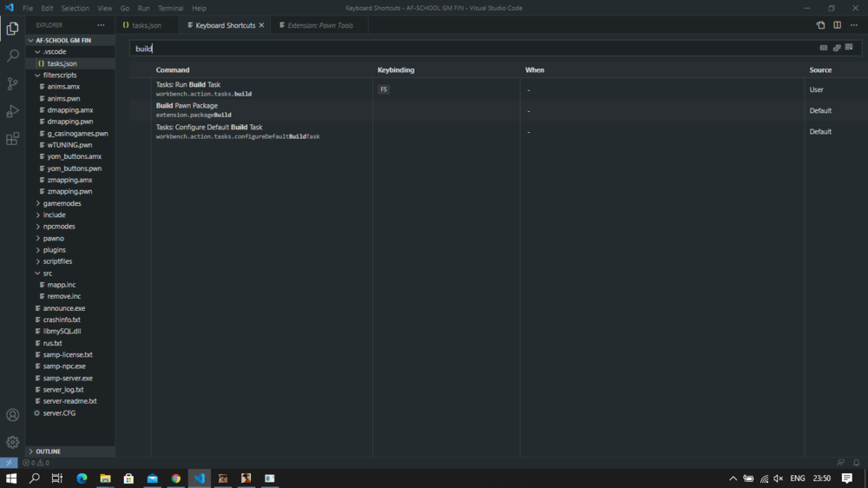Open errors and warnings status indicator

(x=36, y=463)
